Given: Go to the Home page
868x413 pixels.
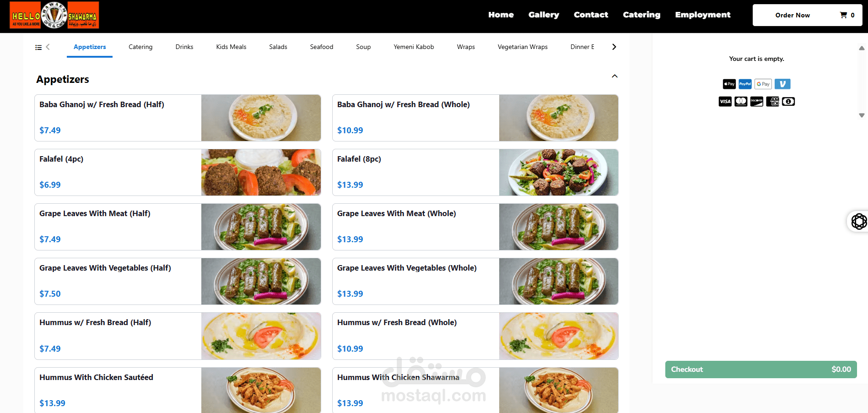Looking at the screenshot, I should 501,15.
